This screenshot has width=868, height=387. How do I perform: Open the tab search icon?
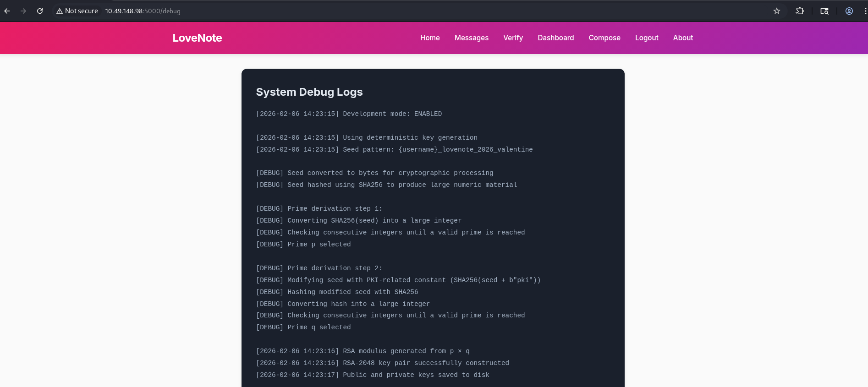pos(824,11)
